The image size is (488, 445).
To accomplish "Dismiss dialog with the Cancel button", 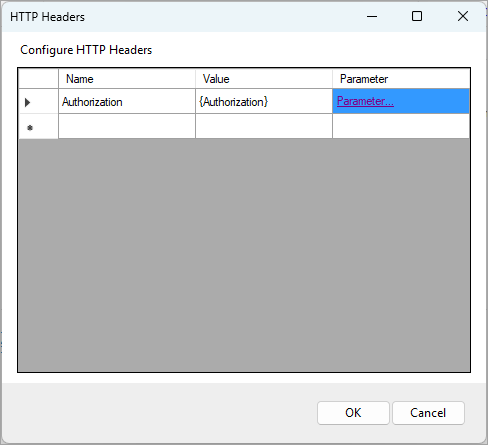I will pyautogui.click(x=428, y=413).
